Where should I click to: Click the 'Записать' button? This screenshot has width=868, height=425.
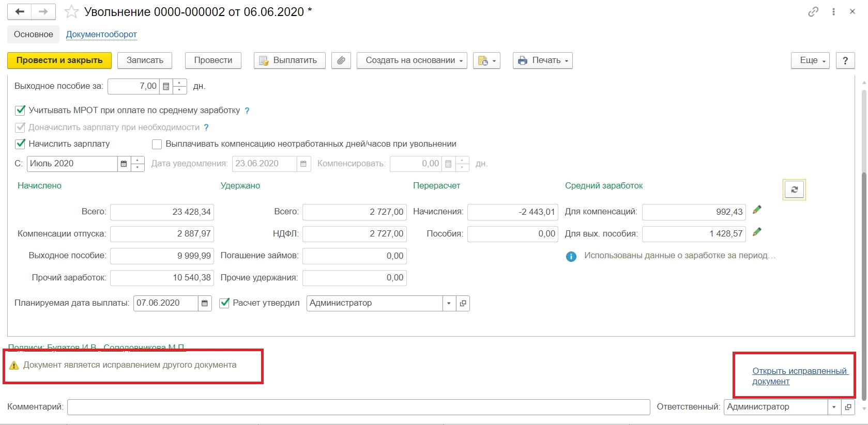145,60
